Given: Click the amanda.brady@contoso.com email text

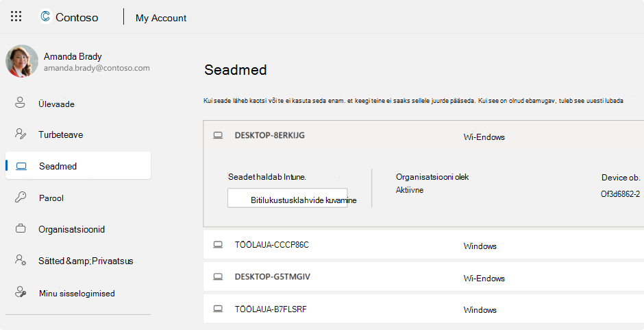Looking at the screenshot, I should (97, 68).
